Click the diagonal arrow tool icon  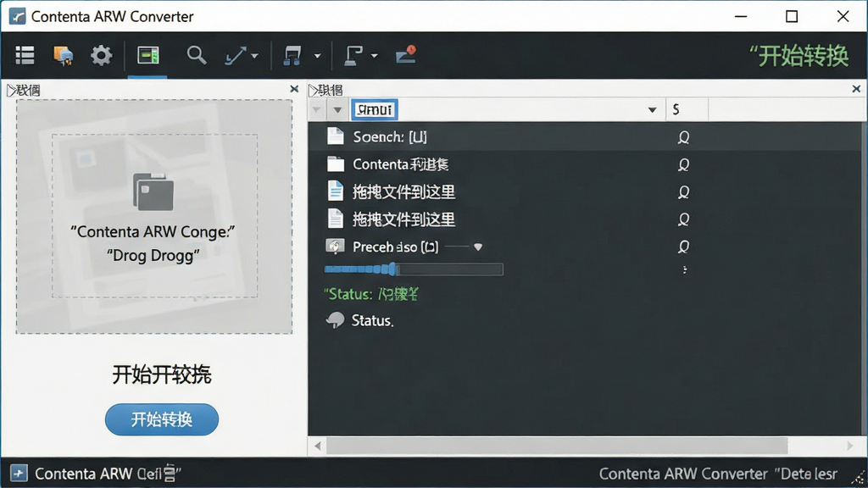tap(236, 55)
